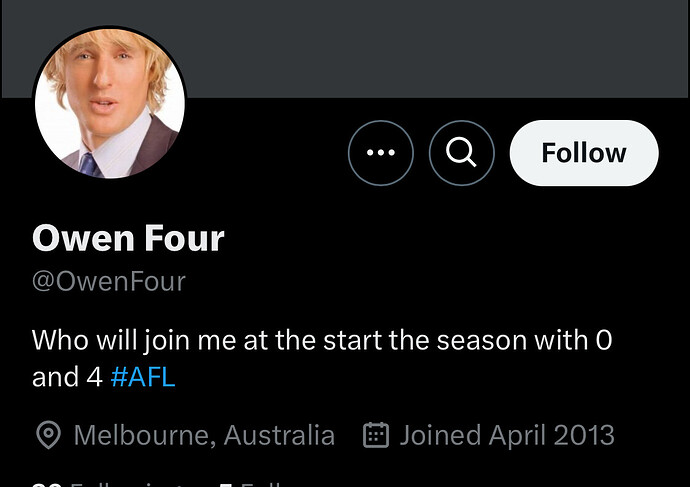Click the bio line starting Who will join
Image resolution: width=690 pixels, height=487 pixels.
pyautogui.click(x=322, y=341)
